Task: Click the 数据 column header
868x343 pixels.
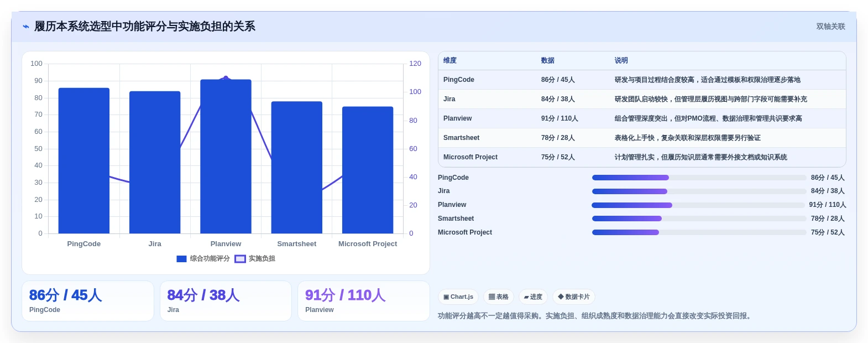Action: point(548,60)
